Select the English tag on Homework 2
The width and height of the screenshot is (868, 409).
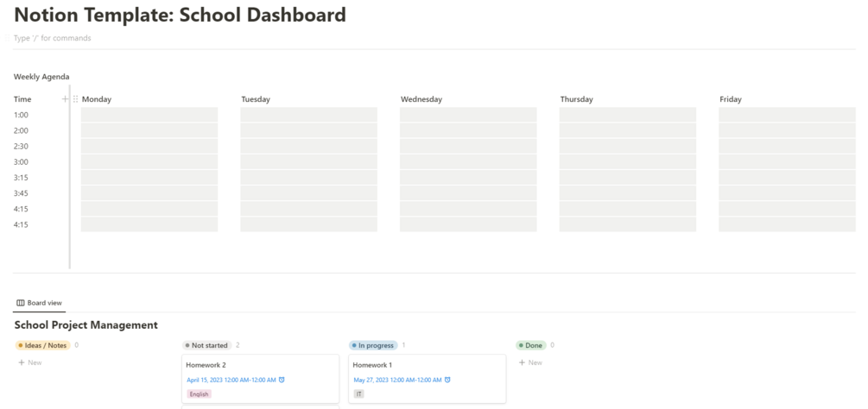click(x=200, y=394)
